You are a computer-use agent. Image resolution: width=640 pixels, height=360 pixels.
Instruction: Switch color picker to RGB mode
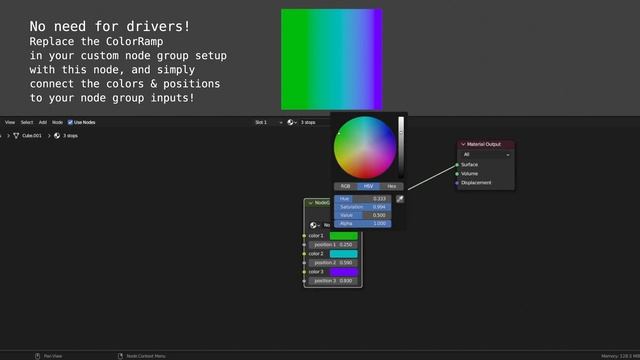[x=345, y=186]
